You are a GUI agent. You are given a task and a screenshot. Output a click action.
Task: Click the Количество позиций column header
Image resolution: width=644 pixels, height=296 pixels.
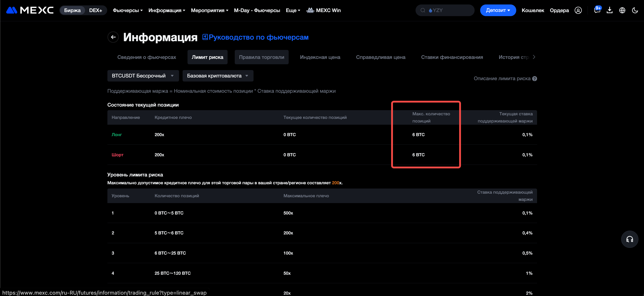177,196
